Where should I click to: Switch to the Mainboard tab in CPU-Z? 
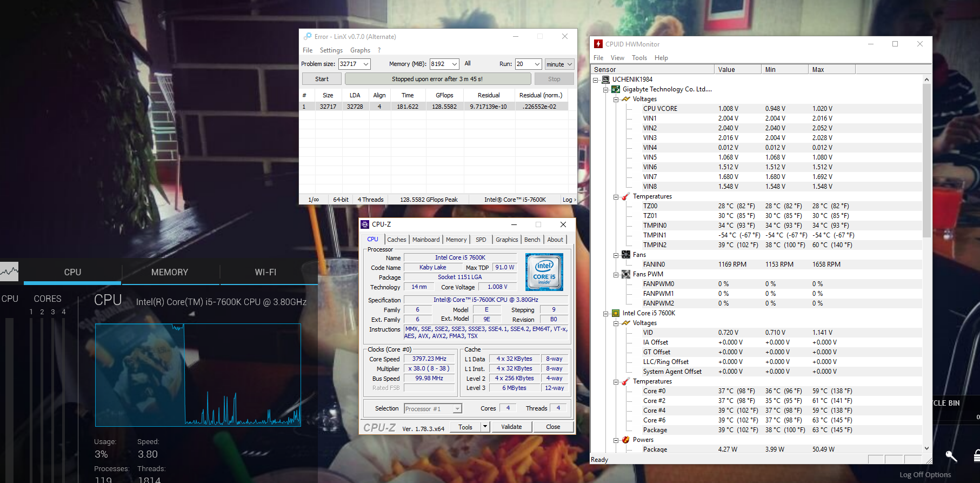tap(426, 240)
